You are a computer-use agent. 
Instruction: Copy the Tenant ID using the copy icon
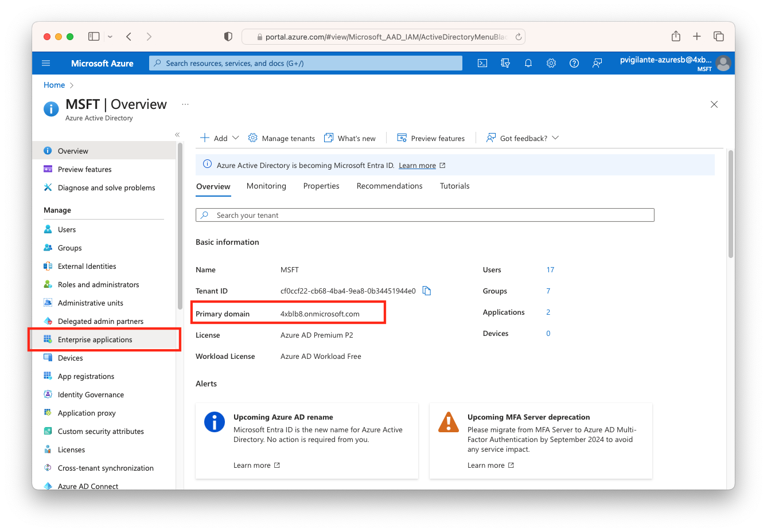426,291
